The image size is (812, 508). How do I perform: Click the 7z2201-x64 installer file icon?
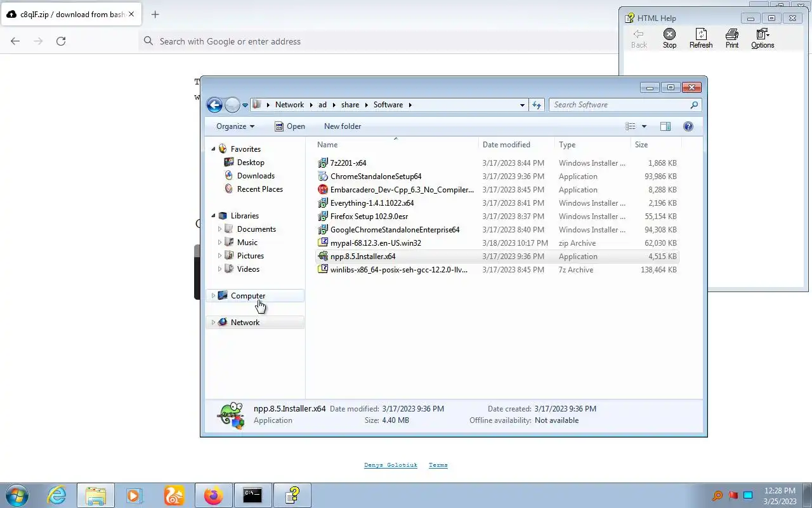point(323,163)
